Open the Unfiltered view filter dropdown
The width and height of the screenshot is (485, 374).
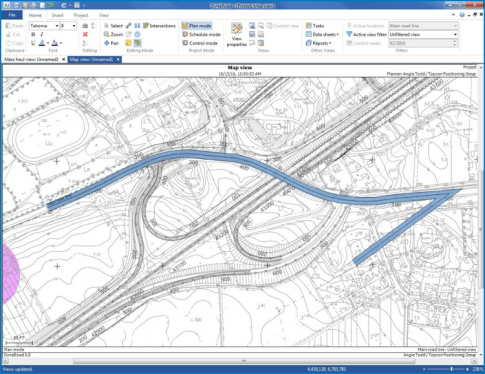[455, 34]
